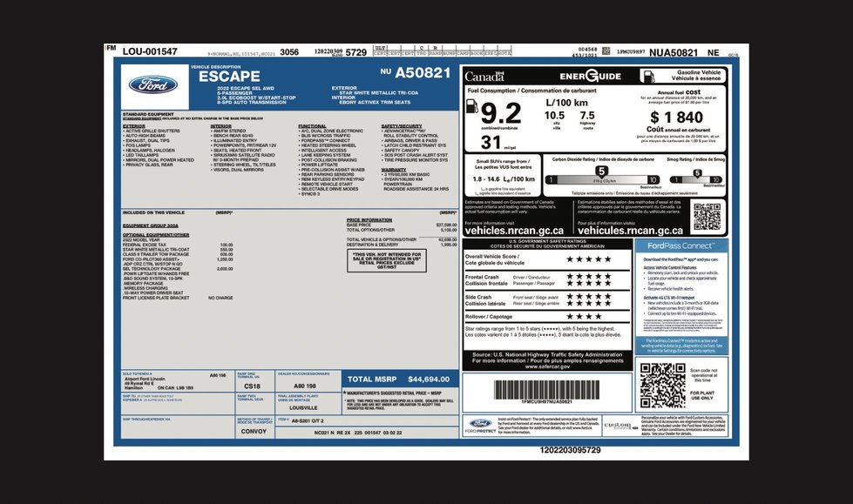Click the Ebony ActiveX Trim Seats text
Screen dimensions: 853x504
click(x=375, y=102)
